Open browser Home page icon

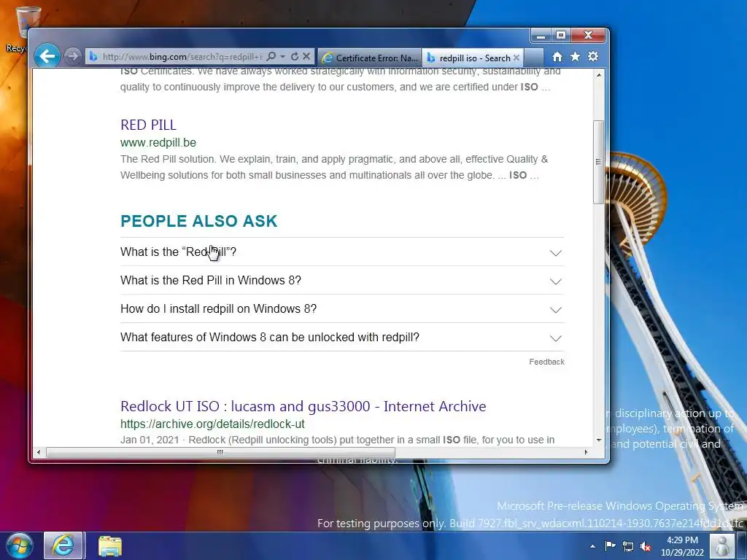(557, 57)
